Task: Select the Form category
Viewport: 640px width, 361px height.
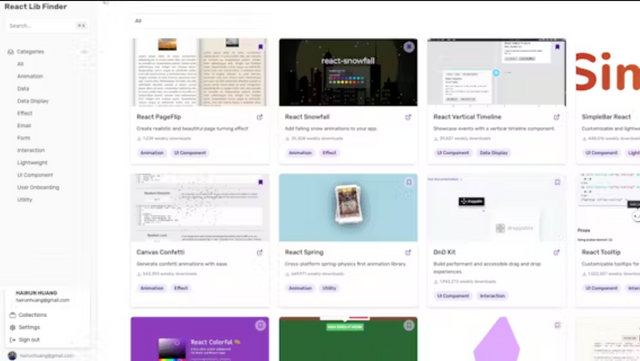Action: coord(24,138)
